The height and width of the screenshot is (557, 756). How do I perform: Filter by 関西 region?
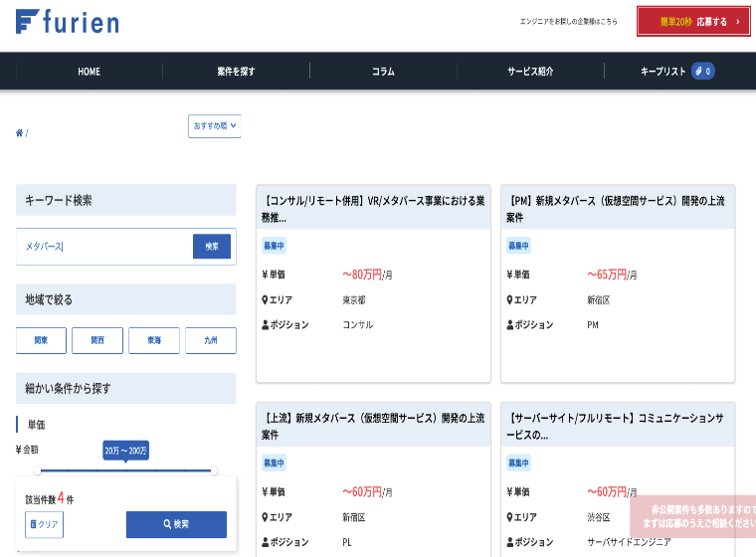point(97,340)
